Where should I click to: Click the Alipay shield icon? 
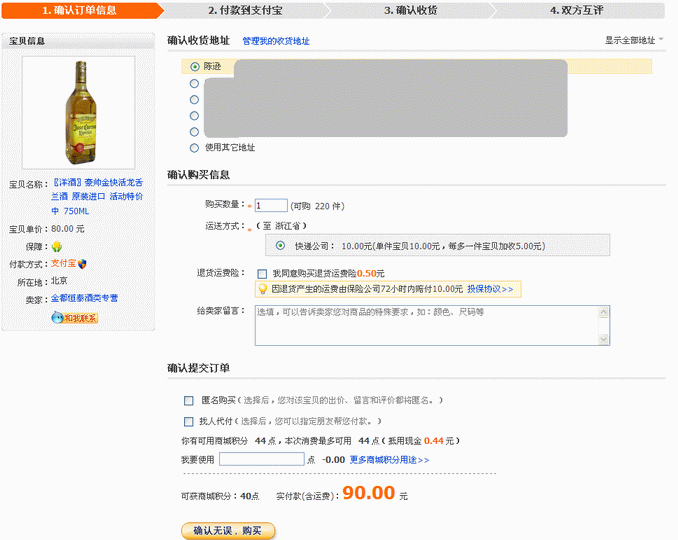(83, 264)
